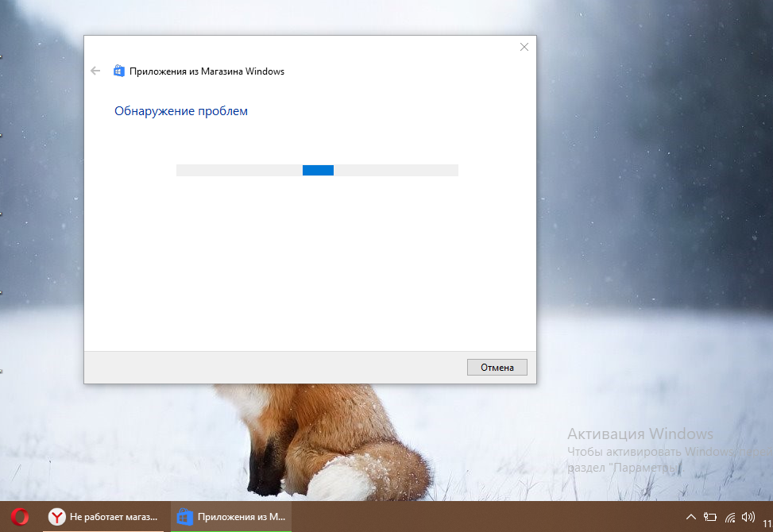Switch to Yandex Browser "Не работает магаз..." taskbar item

tap(103, 517)
